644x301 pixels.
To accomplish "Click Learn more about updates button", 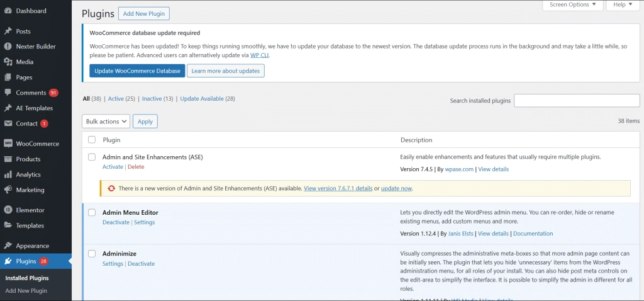I will [226, 71].
